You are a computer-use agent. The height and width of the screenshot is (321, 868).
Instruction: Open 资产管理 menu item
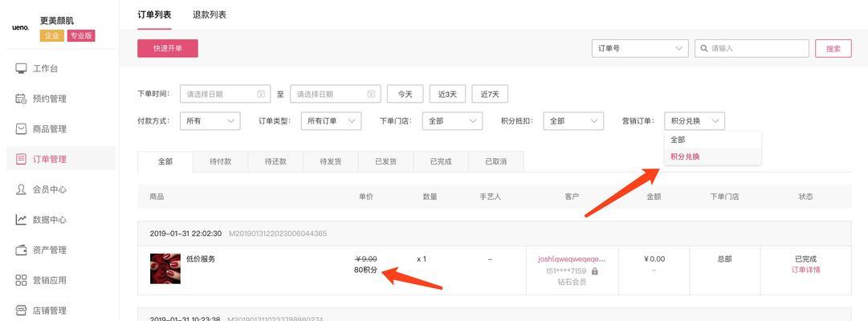[61, 250]
